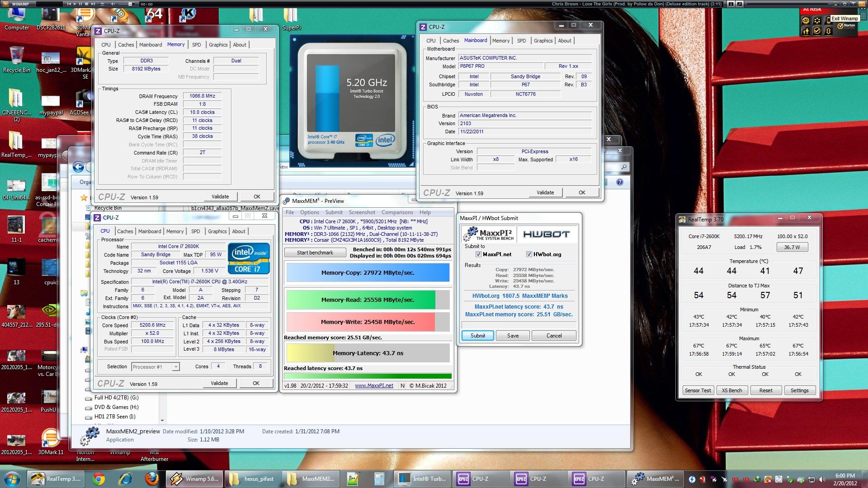Open www.MaxxPI.net link
Screen dimensions: 868x488
(x=374, y=385)
